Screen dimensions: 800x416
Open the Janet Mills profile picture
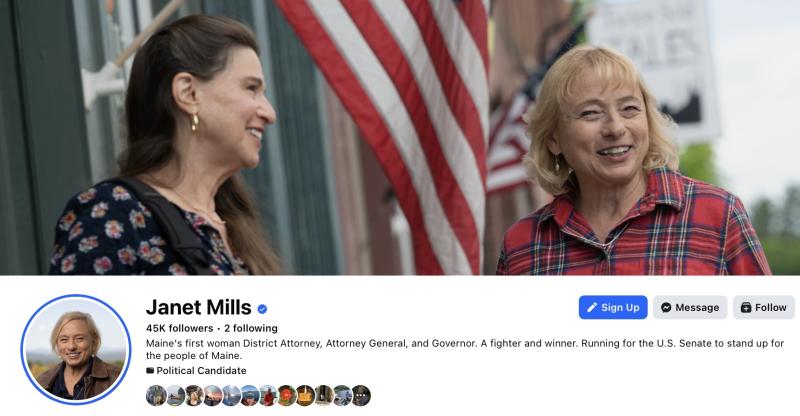(76, 350)
